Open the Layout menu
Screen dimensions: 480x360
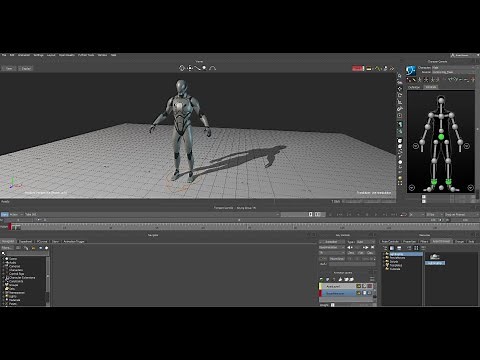(x=51, y=55)
